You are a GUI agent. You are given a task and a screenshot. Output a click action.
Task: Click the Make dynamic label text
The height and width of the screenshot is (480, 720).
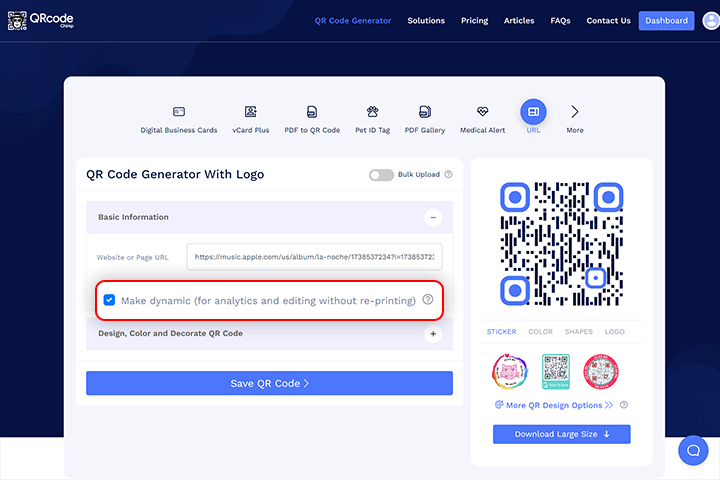coord(268,300)
